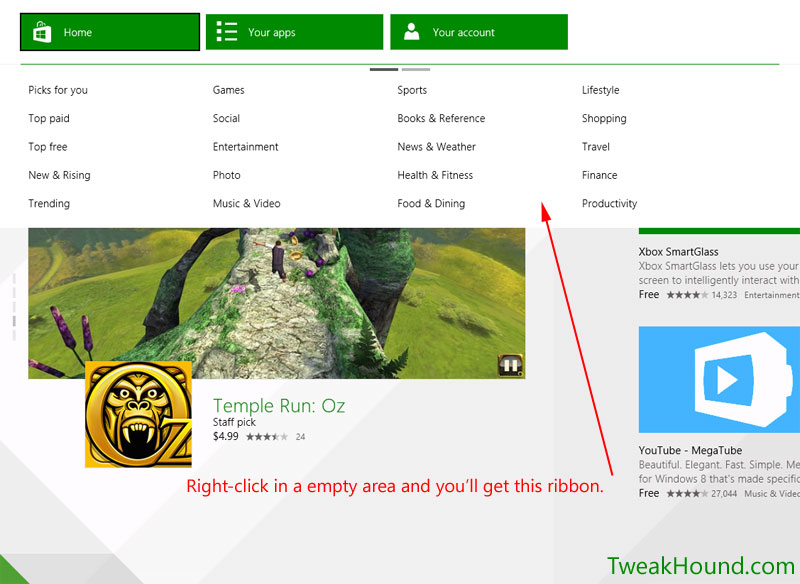The image size is (800, 584).
Task: Browse the Social category
Action: [x=227, y=118]
